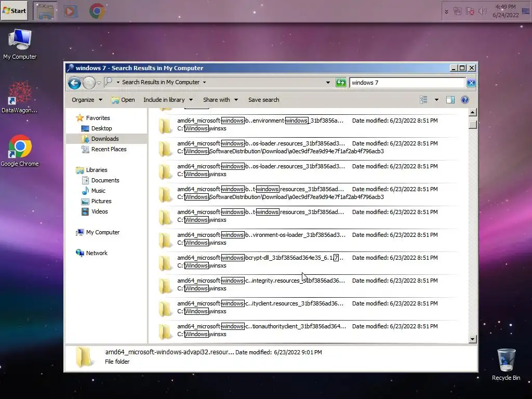Screen dimensions: 532x399
Task: Open Recent Places in navigation pane
Action: [109, 149]
